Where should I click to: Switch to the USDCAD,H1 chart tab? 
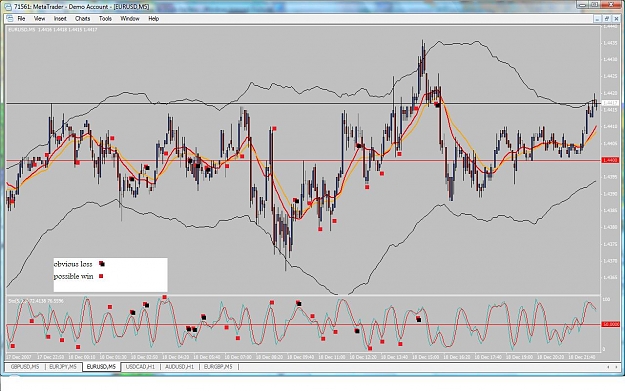[140, 367]
